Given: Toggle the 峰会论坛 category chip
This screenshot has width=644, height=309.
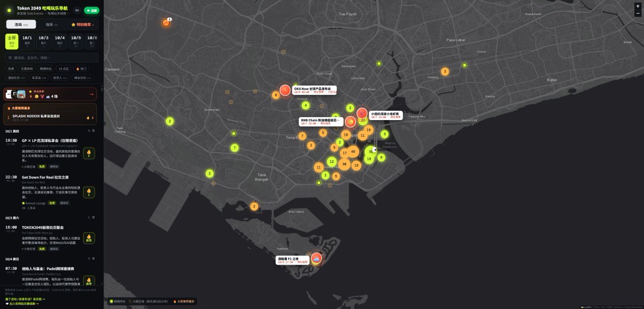Looking at the screenshot, I should point(83,78).
